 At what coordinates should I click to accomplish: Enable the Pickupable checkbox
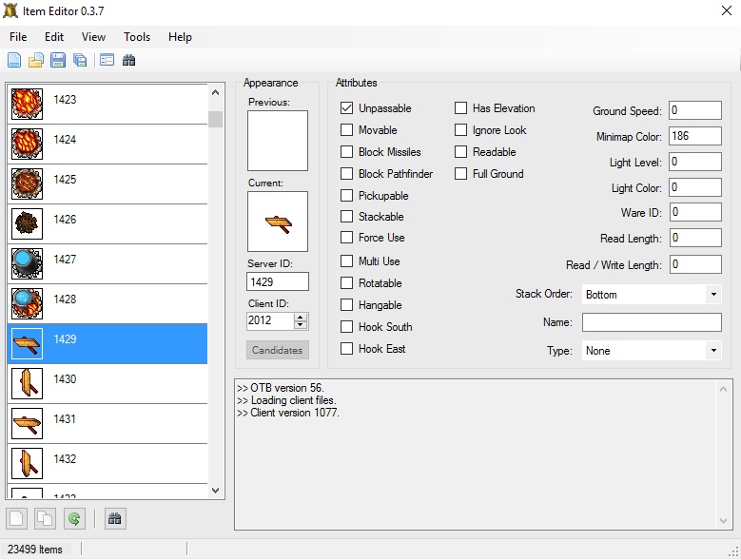pyautogui.click(x=346, y=196)
